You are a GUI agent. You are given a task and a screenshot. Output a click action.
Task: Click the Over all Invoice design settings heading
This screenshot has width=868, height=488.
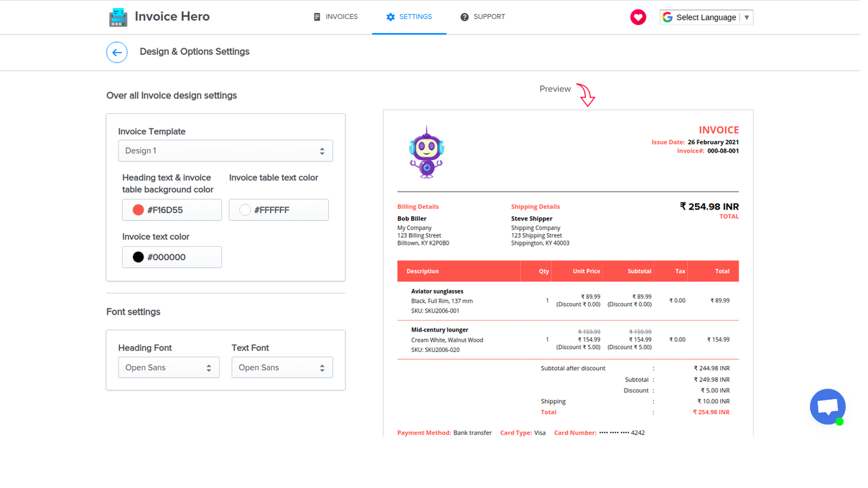coord(172,96)
